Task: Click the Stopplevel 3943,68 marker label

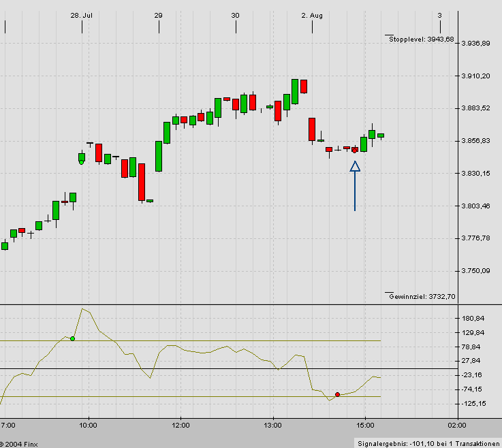Action: (421, 39)
